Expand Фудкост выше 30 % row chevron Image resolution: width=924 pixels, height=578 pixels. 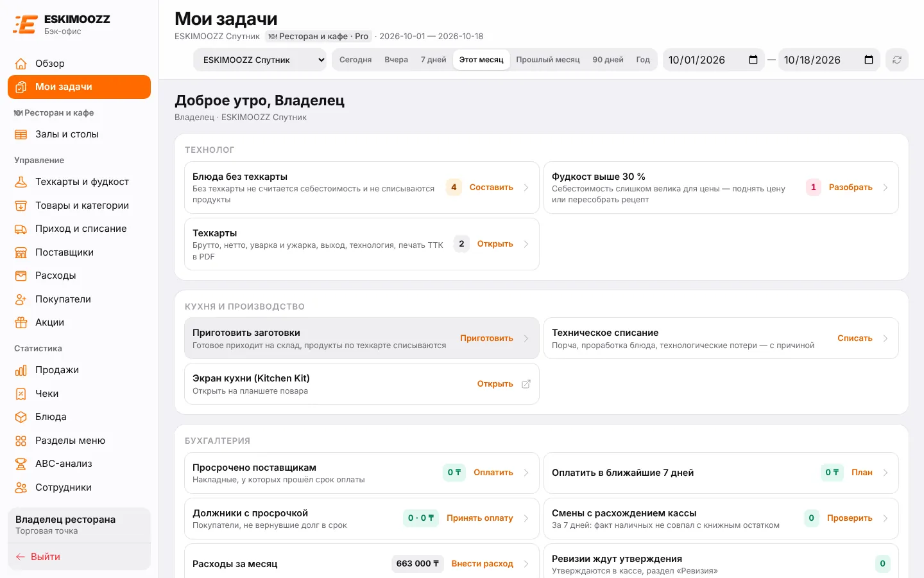point(886,188)
